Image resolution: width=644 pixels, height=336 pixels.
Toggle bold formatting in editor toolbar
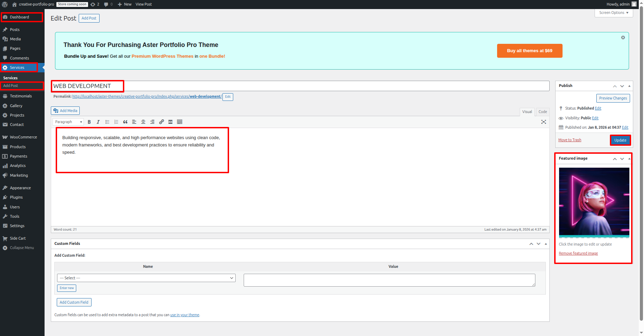point(89,122)
